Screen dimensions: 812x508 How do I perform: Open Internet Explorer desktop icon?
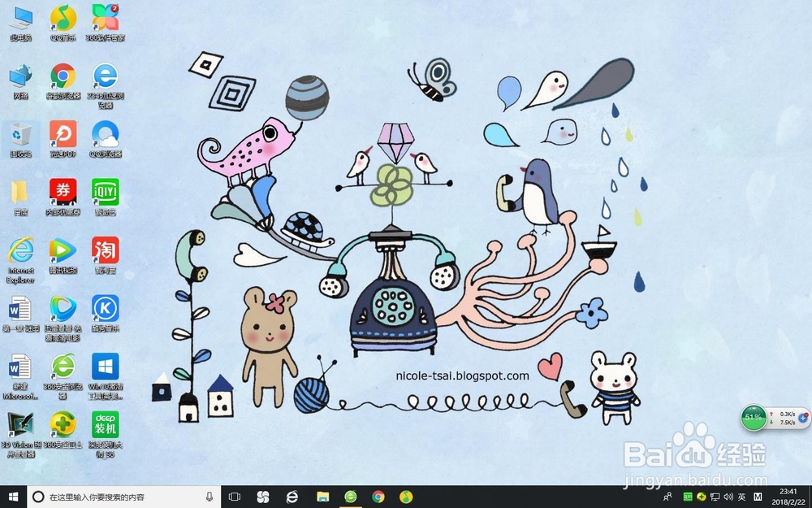[21, 261]
